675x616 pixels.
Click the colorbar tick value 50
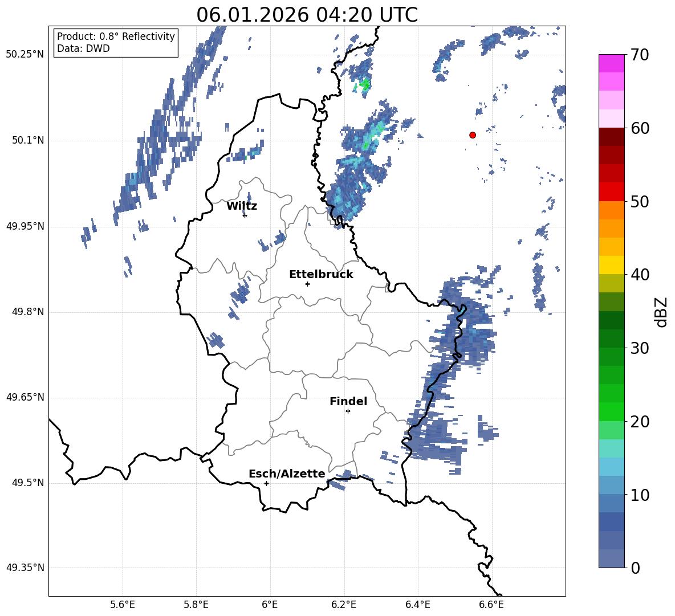click(x=640, y=201)
